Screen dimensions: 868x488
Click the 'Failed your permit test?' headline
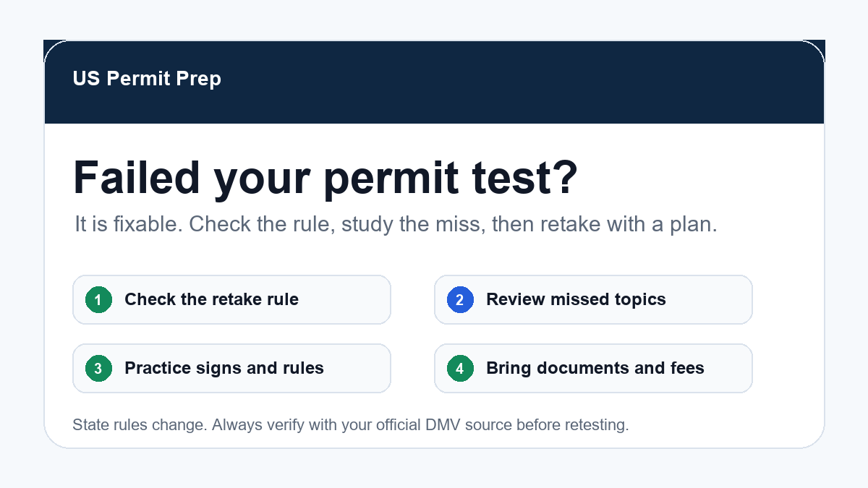(325, 178)
